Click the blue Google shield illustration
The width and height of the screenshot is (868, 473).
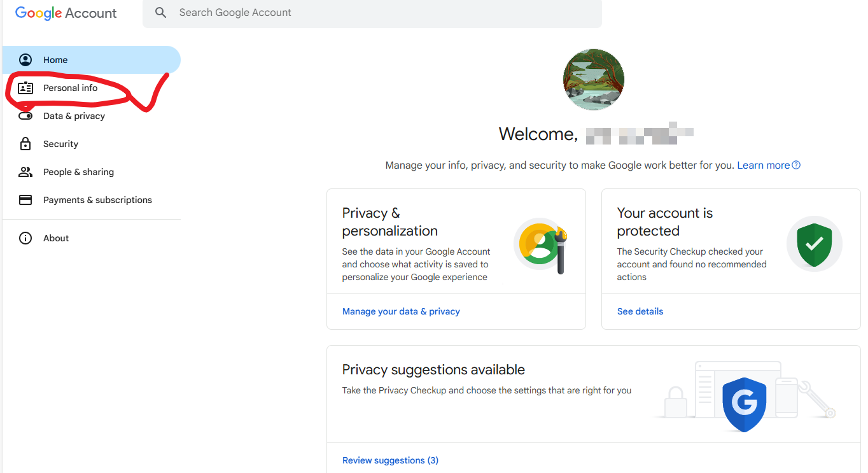[x=744, y=404]
